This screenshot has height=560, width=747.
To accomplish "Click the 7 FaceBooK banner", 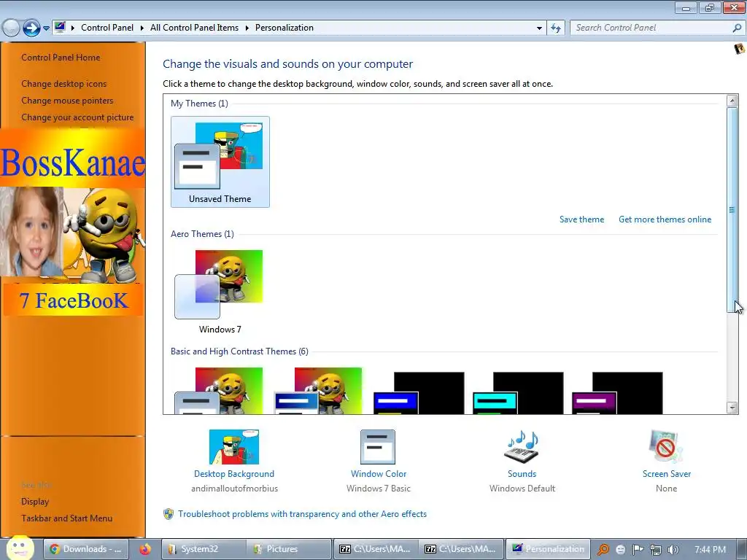I will coord(74,300).
